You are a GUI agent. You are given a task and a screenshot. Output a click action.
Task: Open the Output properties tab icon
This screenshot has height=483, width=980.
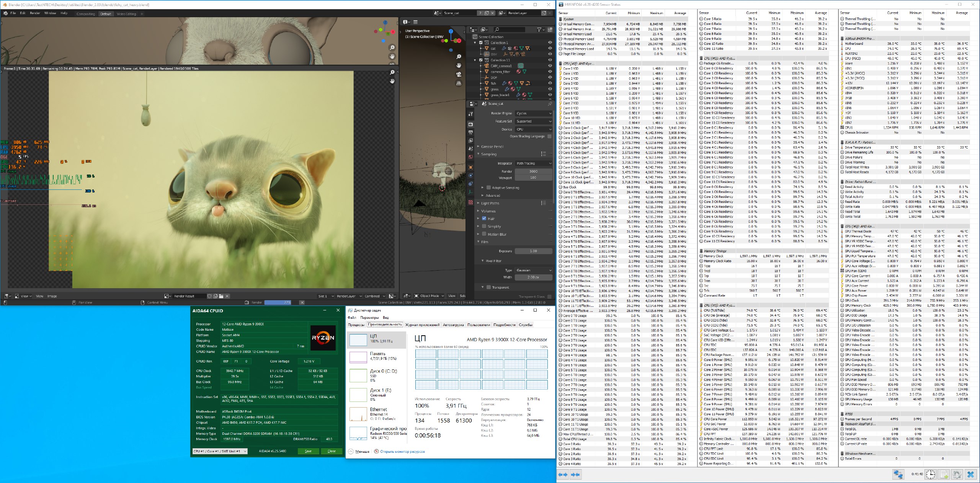(x=470, y=132)
